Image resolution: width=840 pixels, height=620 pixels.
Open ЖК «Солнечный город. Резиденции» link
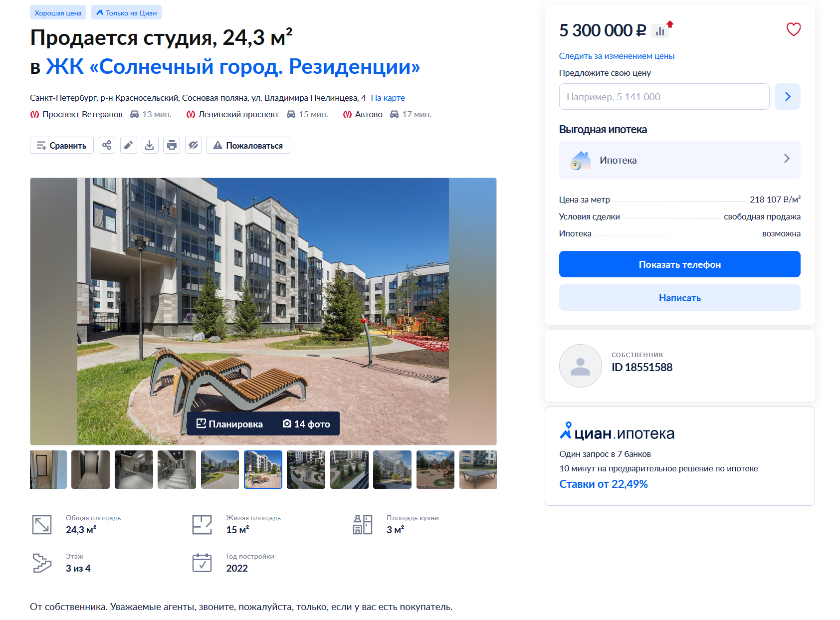pyautogui.click(x=233, y=66)
